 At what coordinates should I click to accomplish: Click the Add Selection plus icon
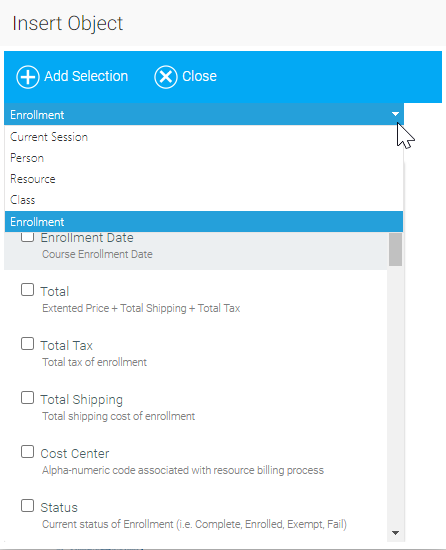click(28, 77)
